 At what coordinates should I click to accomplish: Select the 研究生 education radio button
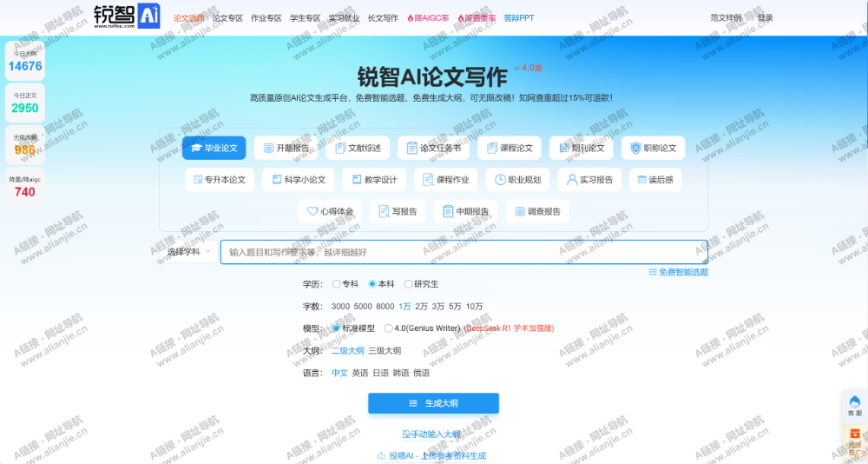[408, 284]
